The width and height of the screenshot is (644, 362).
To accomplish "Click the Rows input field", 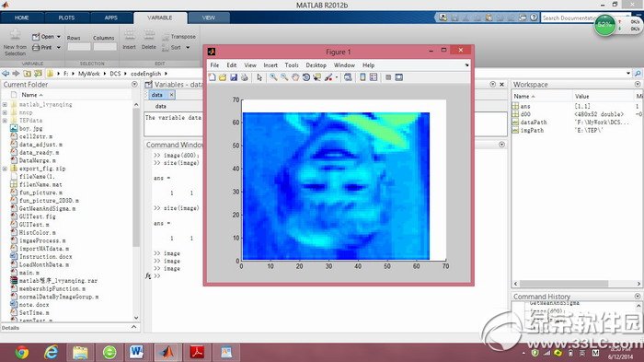I will click(79, 47).
